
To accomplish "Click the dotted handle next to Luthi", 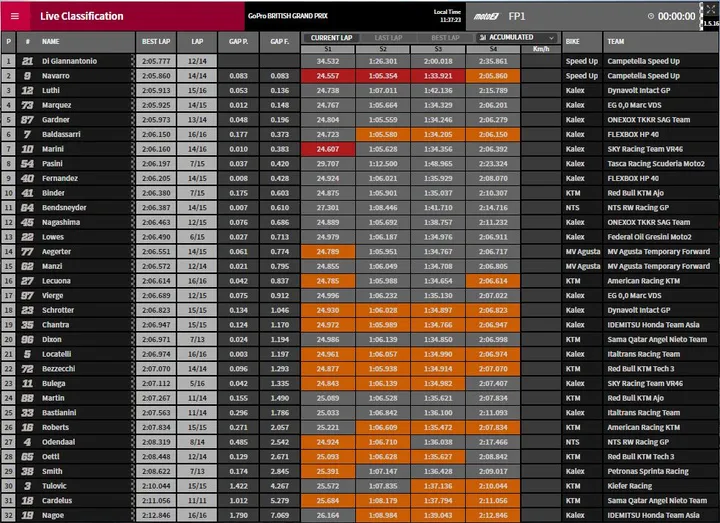I will click(x=133, y=90).
